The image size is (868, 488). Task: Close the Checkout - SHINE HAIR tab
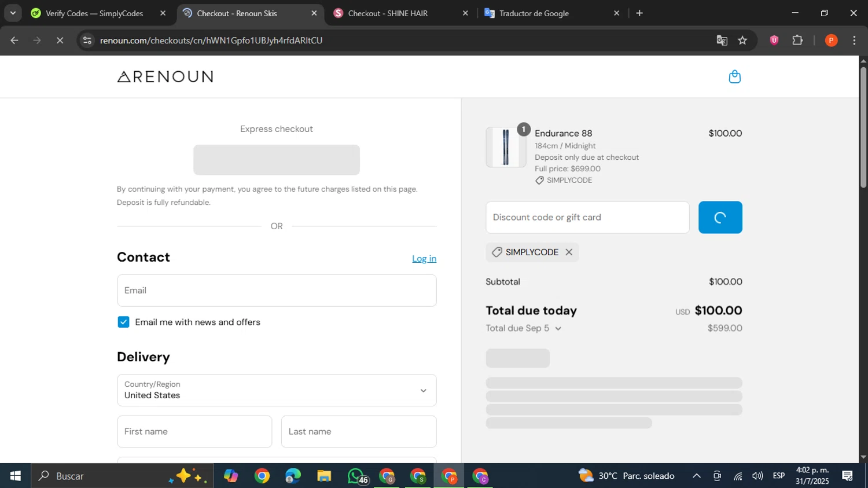(465, 13)
